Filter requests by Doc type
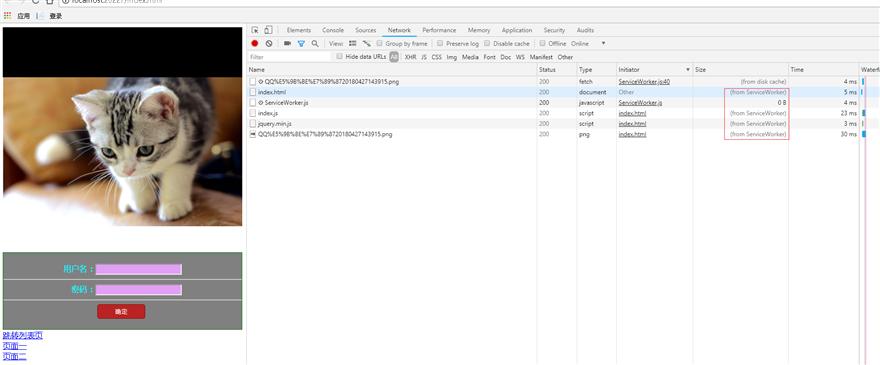This screenshot has height=365, width=880. click(506, 57)
